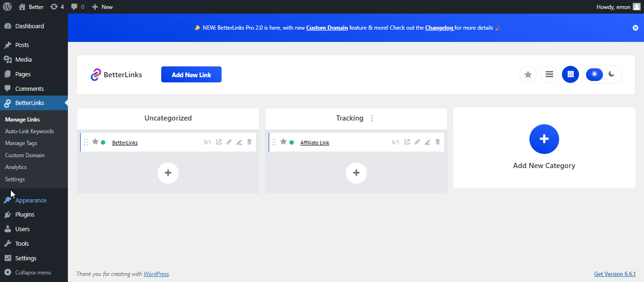Show only favorite links via star filter

tap(528, 74)
